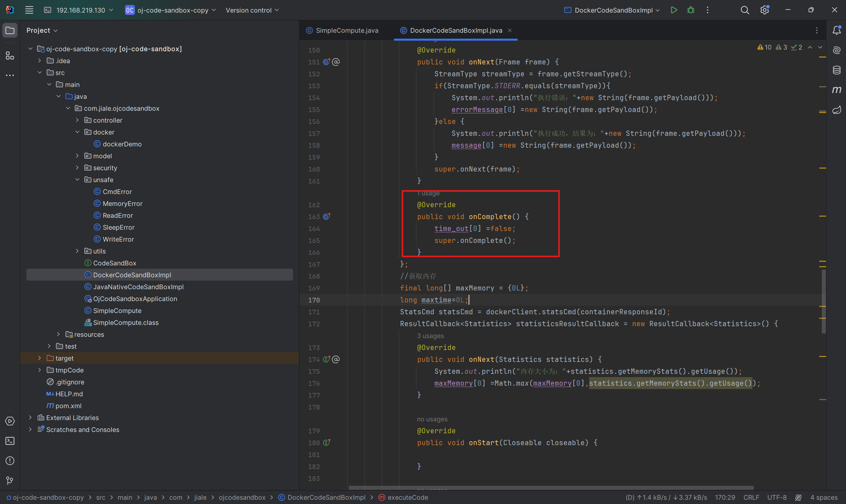Click the Run button in toolbar
Viewport: 846px width, 504px height.
click(x=674, y=10)
